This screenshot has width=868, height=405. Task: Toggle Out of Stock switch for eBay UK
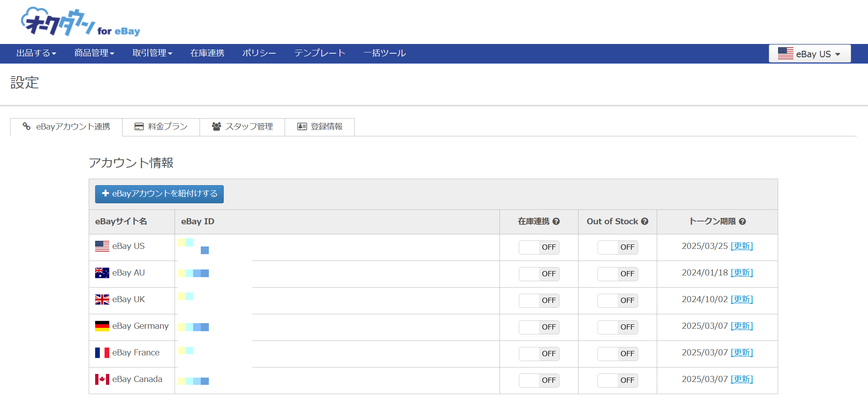tap(618, 301)
